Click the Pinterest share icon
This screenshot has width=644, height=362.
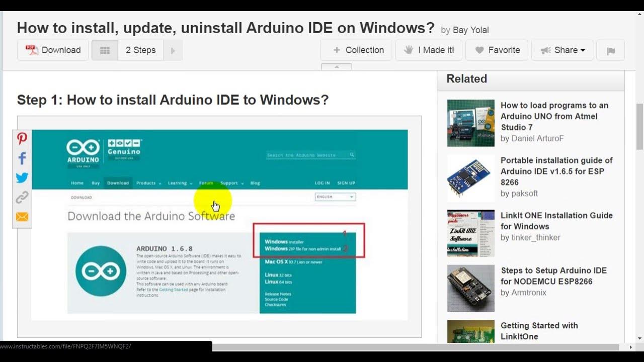point(22,139)
